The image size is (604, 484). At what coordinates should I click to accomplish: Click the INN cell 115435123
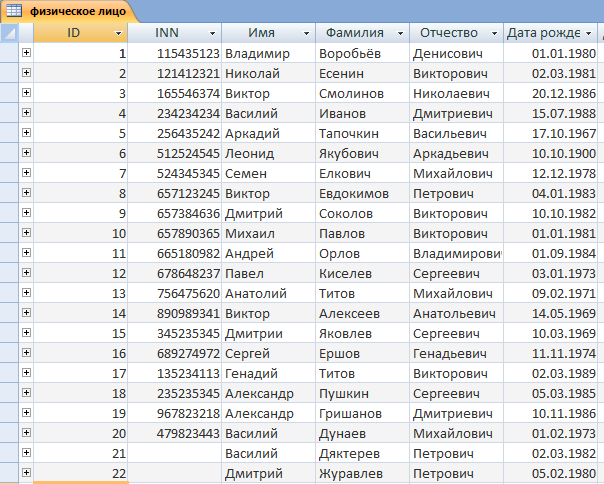click(174, 53)
